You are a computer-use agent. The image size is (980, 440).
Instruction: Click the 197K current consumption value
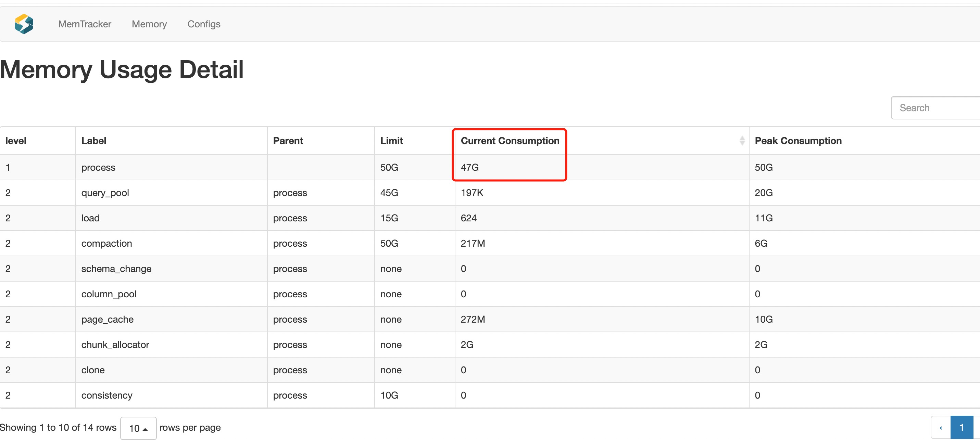[x=472, y=193]
